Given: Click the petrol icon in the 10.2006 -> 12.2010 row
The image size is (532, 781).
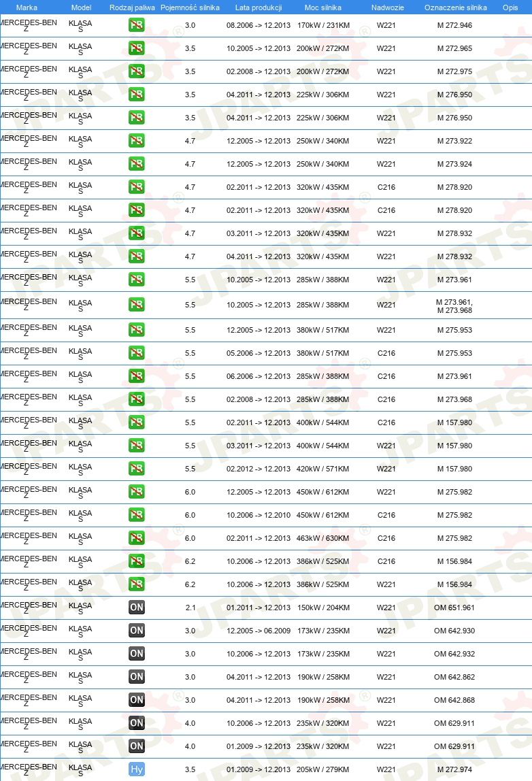Looking at the screenshot, I should point(137,515).
